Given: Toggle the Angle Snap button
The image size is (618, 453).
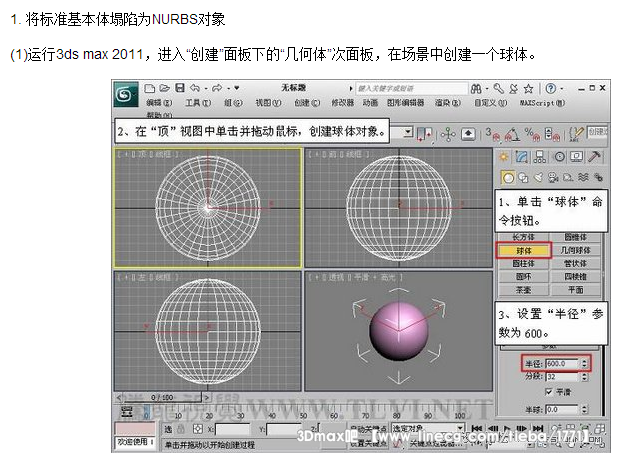Looking at the screenshot, I should (512, 134).
